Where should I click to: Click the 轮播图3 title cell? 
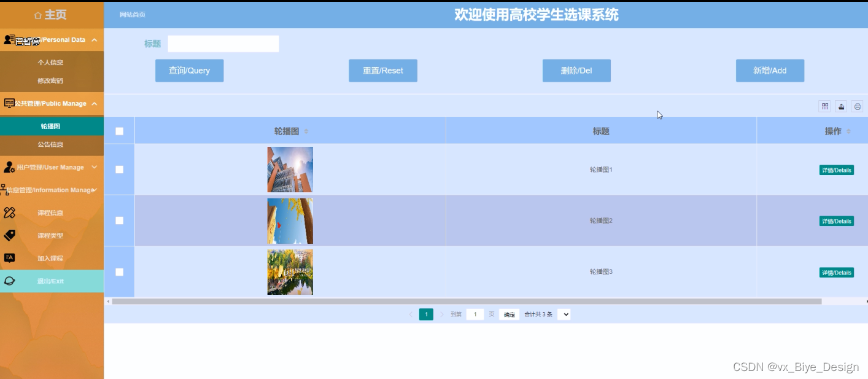(601, 272)
